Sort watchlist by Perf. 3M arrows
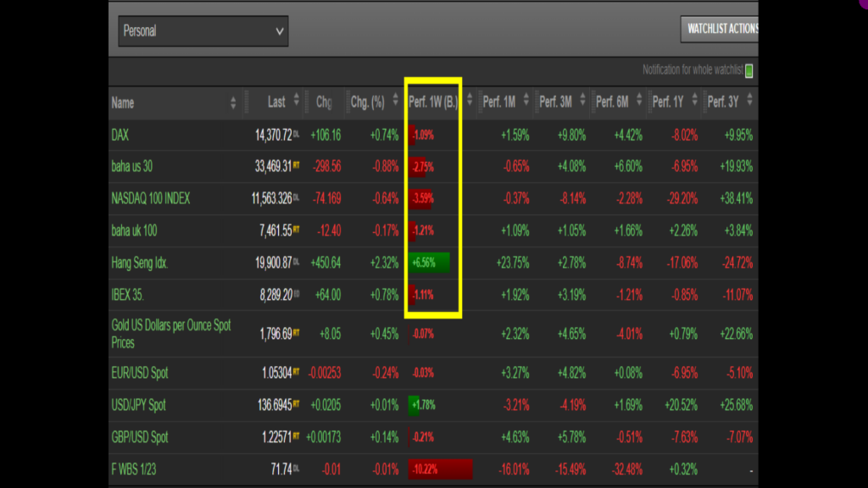868x488 pixels. pos(583,101)
